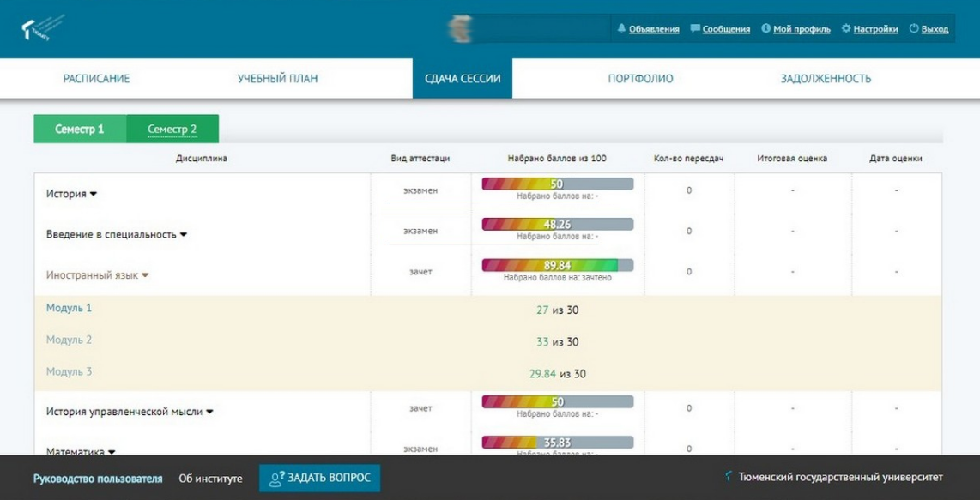The height and width of the screenshot is (500, 980).
Task: Click the university logo in header
Action: (x=41, y=28)
